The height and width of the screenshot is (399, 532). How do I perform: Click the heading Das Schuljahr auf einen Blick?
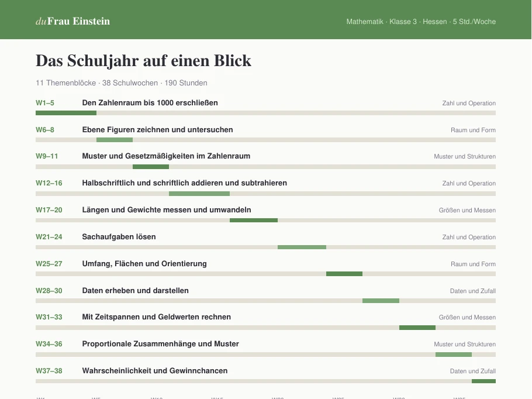tap(143, 61)
